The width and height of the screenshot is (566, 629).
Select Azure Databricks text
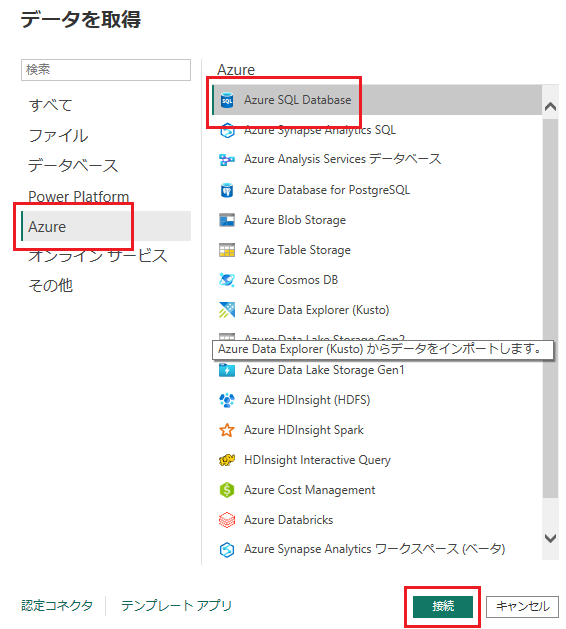288,520
